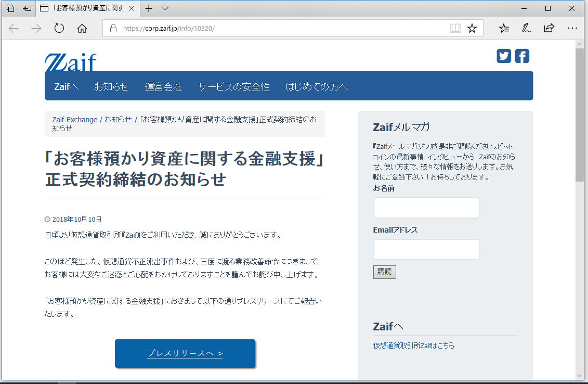
Task: Open Zaif's Twitter profile via the Twitter icon
Action: [x=503, y=56]
